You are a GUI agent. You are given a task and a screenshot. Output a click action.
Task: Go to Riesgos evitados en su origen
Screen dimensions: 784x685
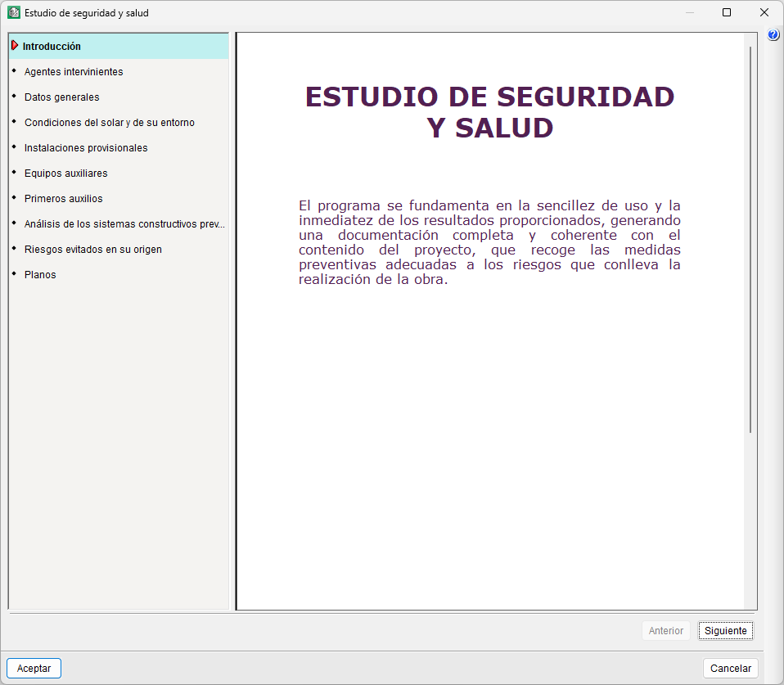(x=119, y=250)
